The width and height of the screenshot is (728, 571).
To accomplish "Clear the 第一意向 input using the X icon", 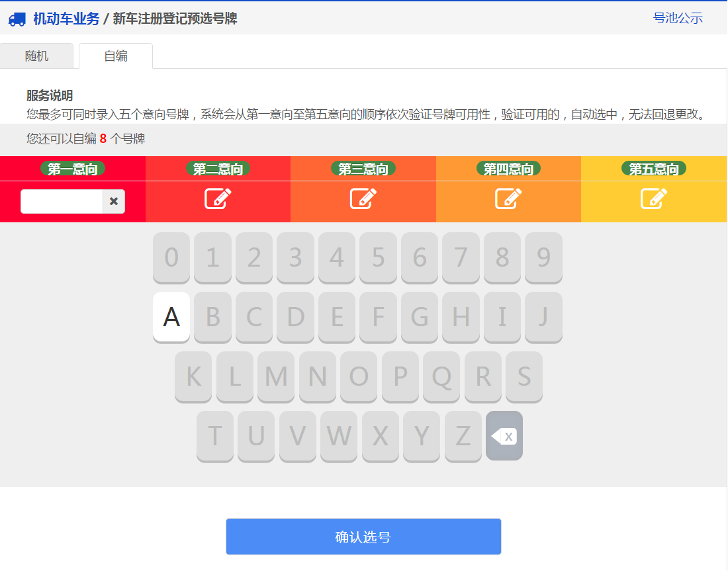I will pyautogui.click(x=113, y=201).
